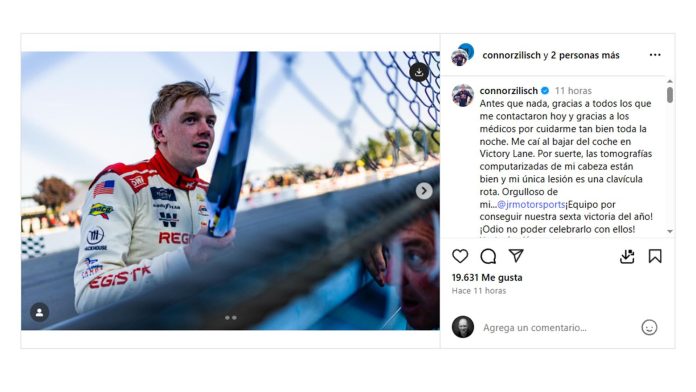Show tagged people icon on photo
This screenshot has width=696, height=392.
click(40, 313)
